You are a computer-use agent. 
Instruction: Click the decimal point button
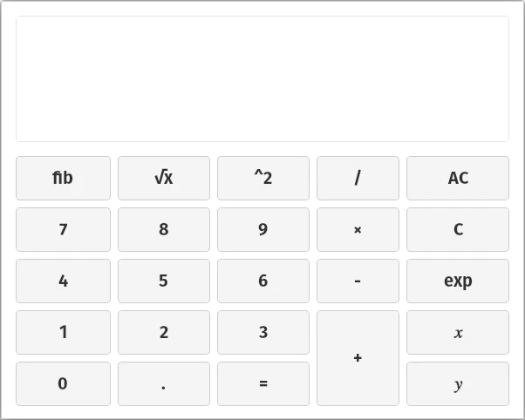pos(164,383)
